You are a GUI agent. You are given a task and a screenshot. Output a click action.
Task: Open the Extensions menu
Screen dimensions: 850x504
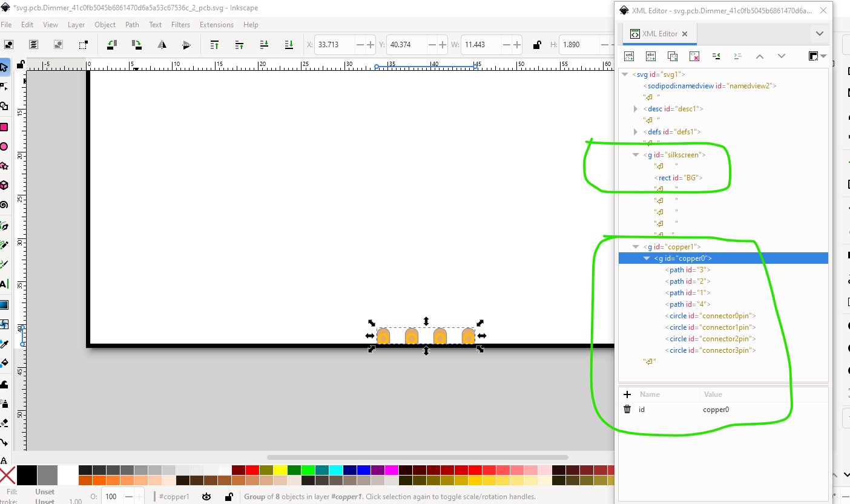217,25
